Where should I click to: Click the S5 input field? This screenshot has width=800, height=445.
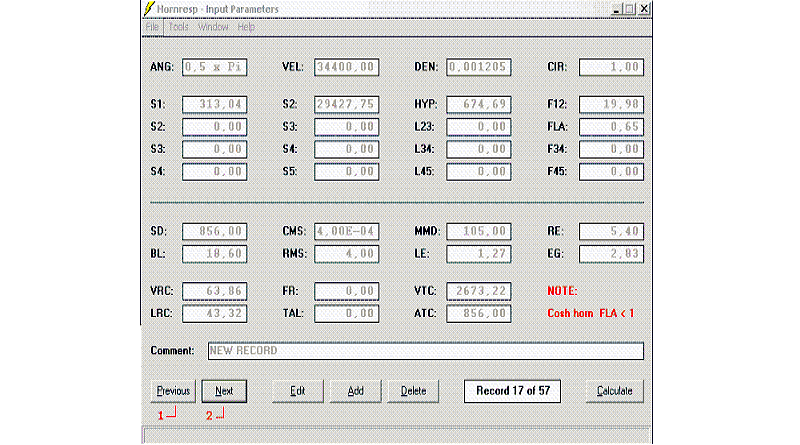[346, 171]
